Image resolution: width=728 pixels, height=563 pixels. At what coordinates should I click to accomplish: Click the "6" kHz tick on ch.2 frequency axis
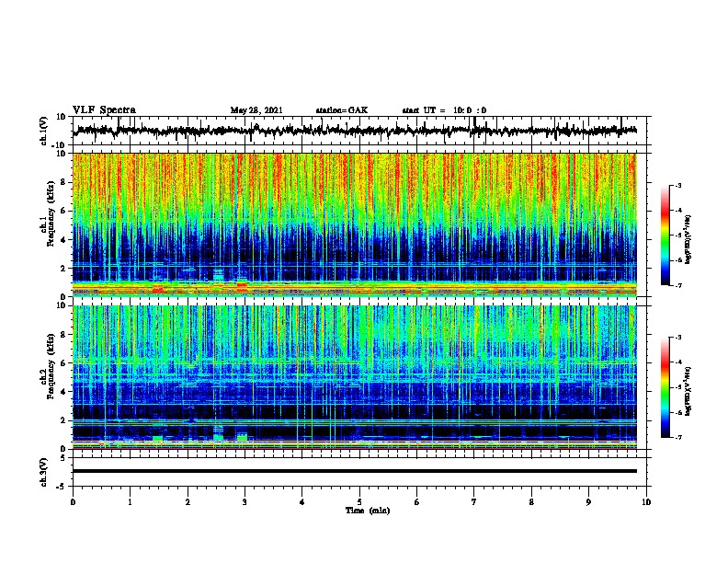click(x=63, y=363)
